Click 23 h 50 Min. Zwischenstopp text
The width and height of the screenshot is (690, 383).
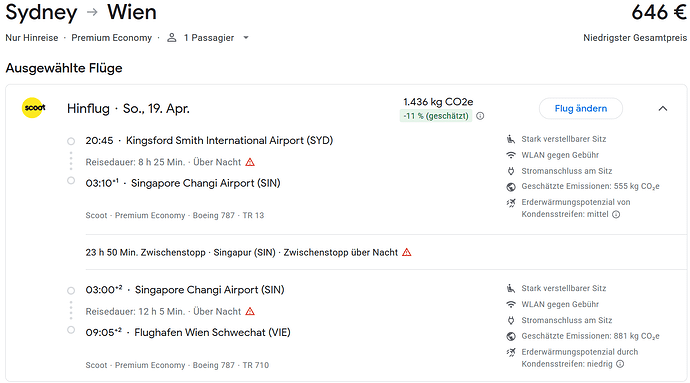click(x=145, y=252)
